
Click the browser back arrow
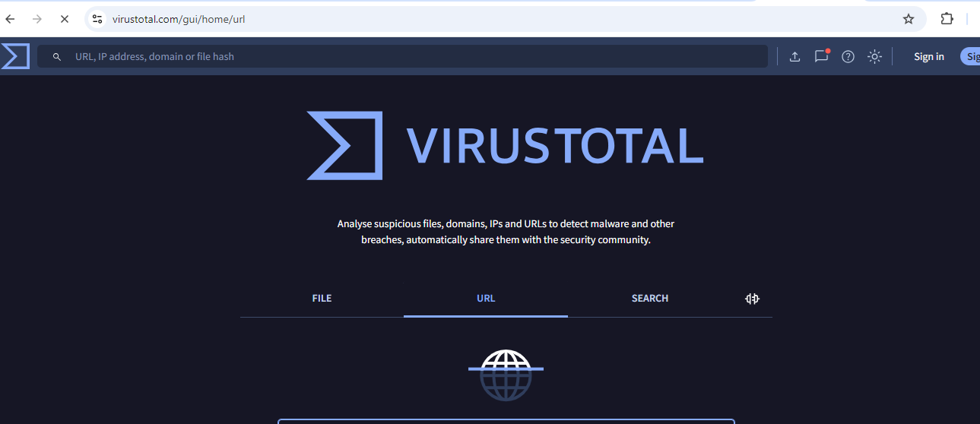click(10, 19)
